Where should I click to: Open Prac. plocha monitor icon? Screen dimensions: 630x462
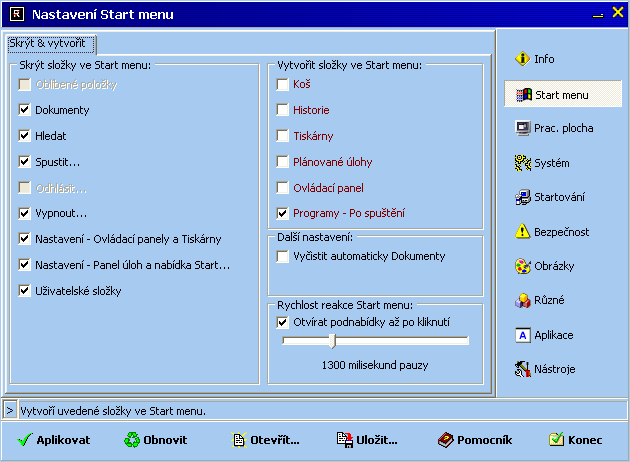coord(523,128)
